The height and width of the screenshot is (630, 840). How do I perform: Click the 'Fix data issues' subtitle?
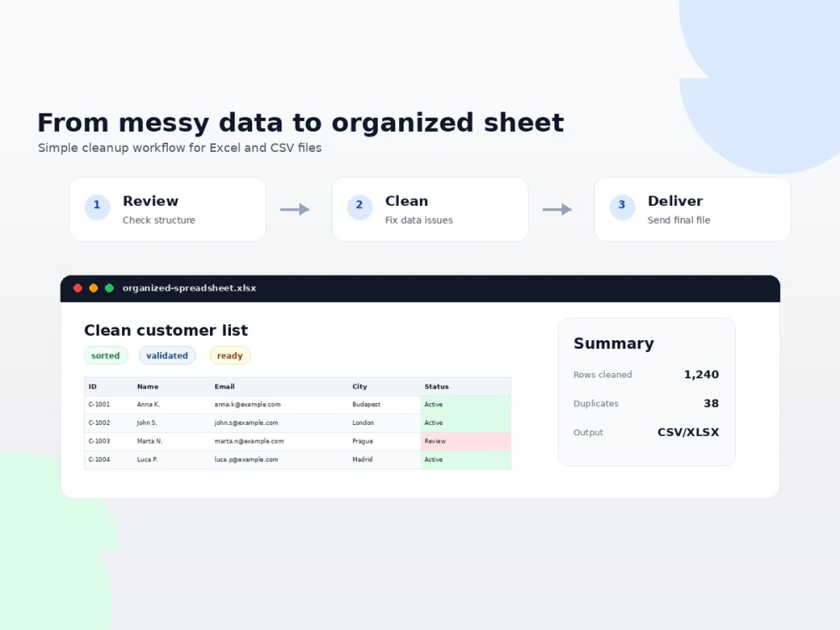click(419, 220)
